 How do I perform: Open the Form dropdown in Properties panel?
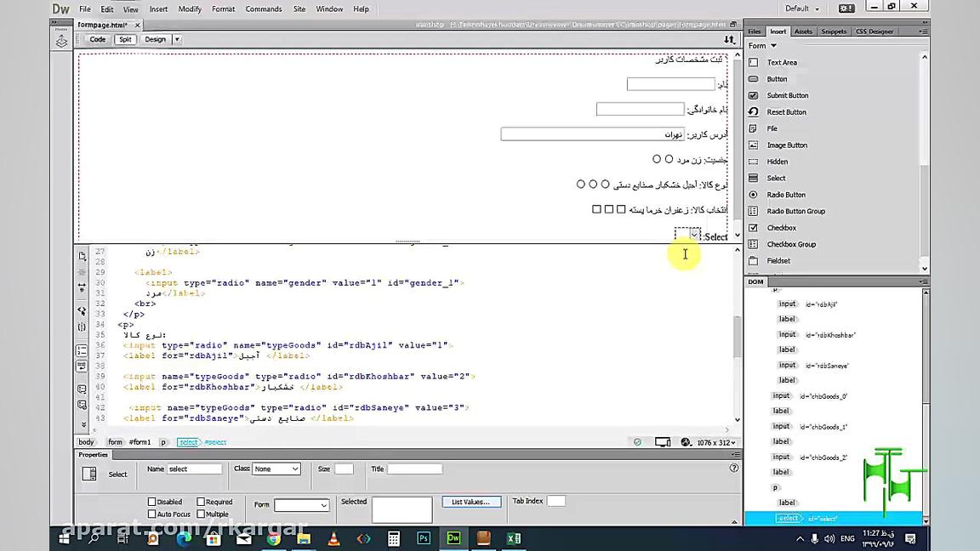302,504
